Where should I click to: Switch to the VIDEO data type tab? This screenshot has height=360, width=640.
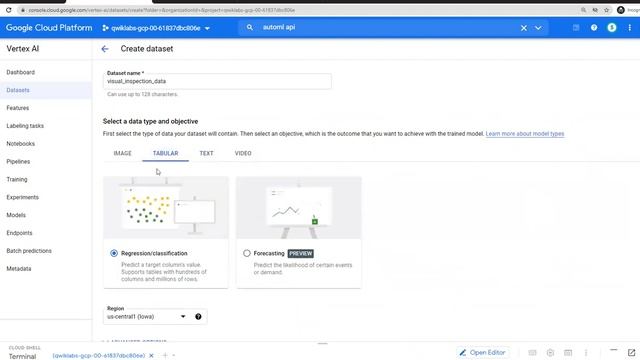point(243,153)
